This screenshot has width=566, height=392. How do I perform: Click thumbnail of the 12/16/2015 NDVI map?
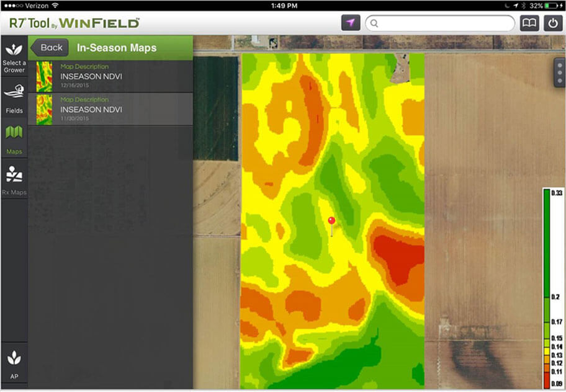coord(44,76)
